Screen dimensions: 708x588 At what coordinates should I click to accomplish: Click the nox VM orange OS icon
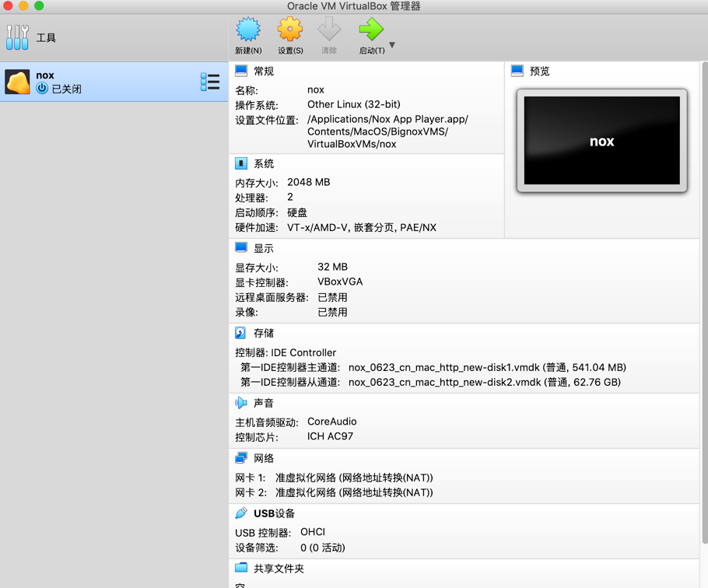pyautogui.click(x=17, y=82)
